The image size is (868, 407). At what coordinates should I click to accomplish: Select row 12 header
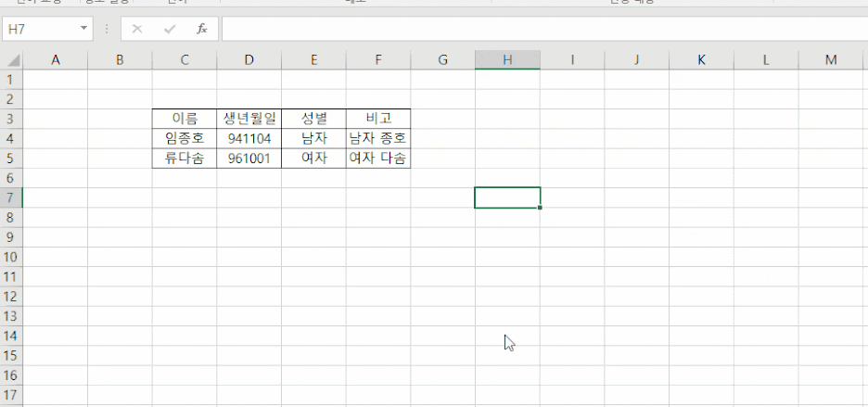(11, 297)
